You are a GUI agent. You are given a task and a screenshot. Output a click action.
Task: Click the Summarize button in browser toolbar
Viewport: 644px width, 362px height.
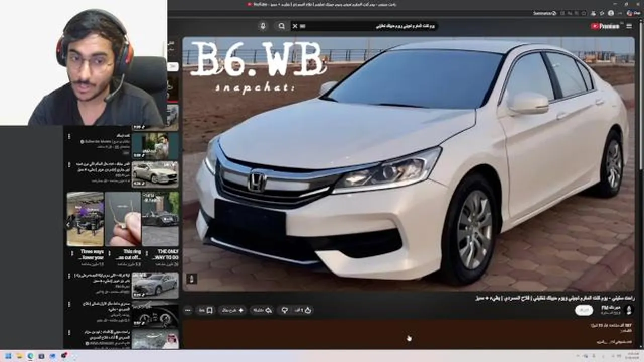coord(545,13)
